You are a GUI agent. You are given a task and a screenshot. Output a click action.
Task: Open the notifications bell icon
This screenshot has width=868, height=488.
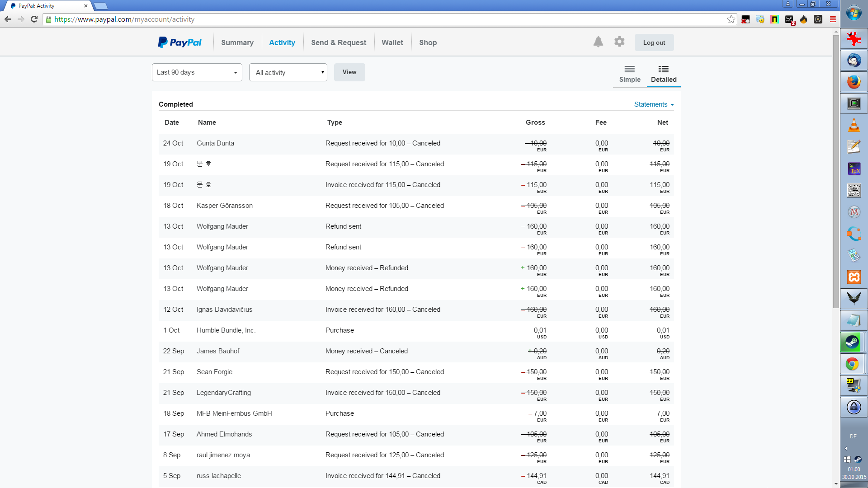pyautogui.click(x=598, y=42)
